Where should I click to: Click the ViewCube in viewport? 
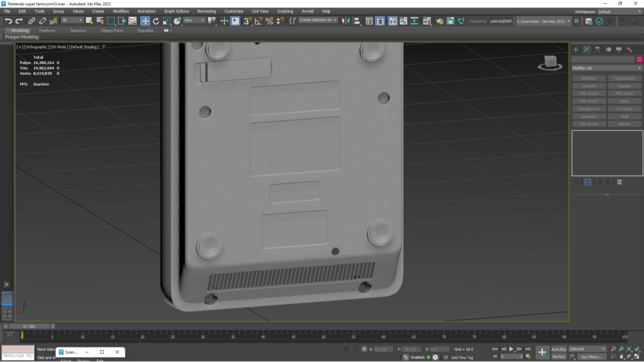(x=549, y=62)
